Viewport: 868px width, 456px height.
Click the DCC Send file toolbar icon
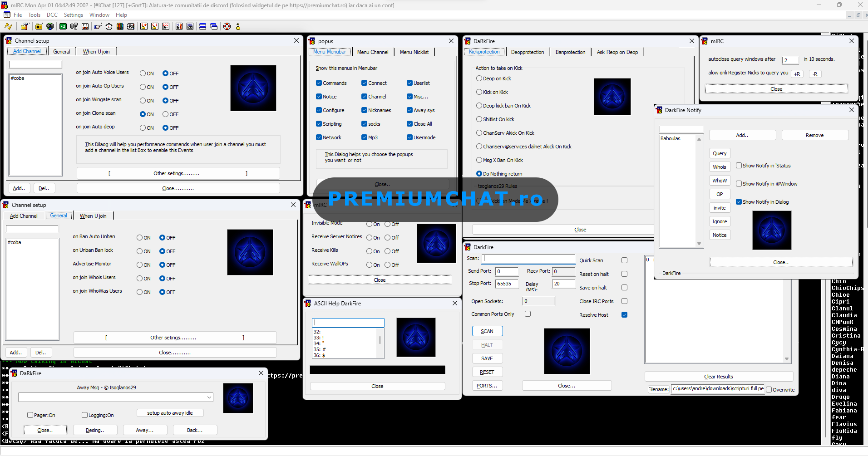143,26
